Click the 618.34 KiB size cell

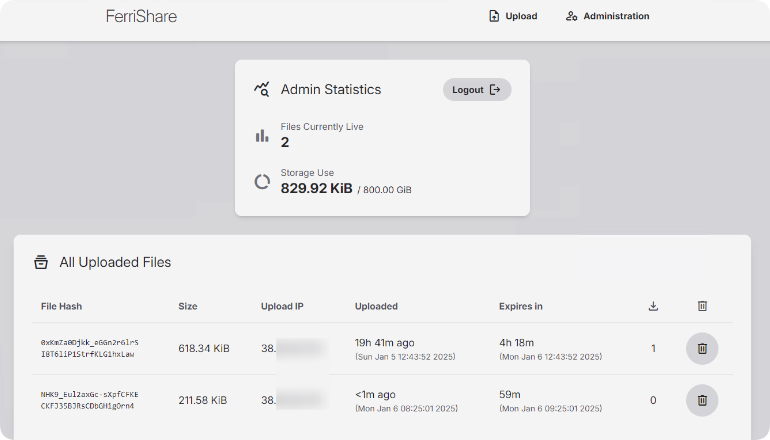[204, 349]
